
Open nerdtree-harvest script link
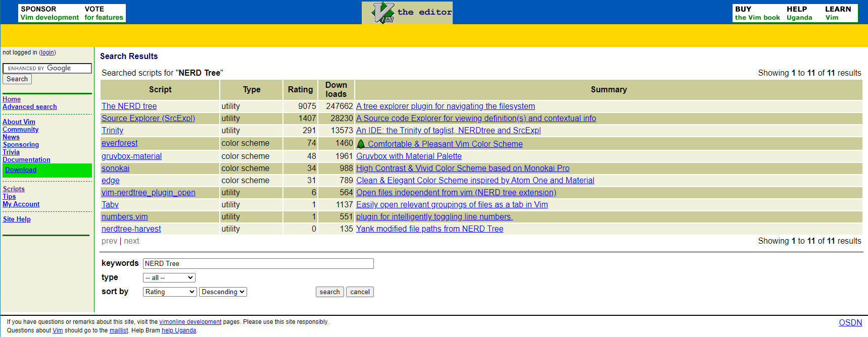131,229
